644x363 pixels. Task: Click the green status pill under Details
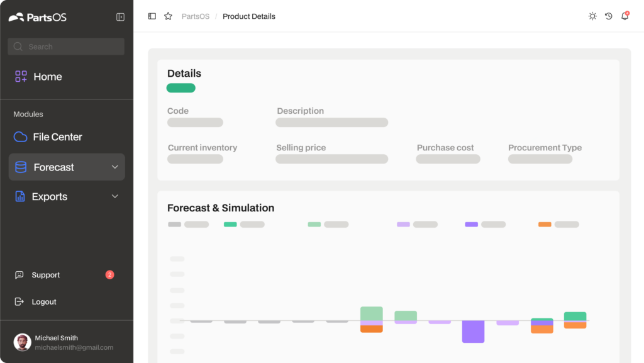point(180,88)
